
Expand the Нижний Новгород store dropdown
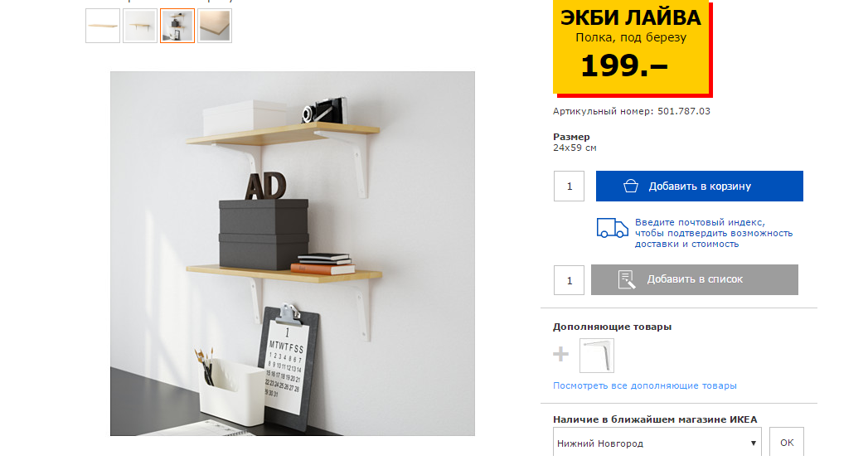tap(657, 443)
